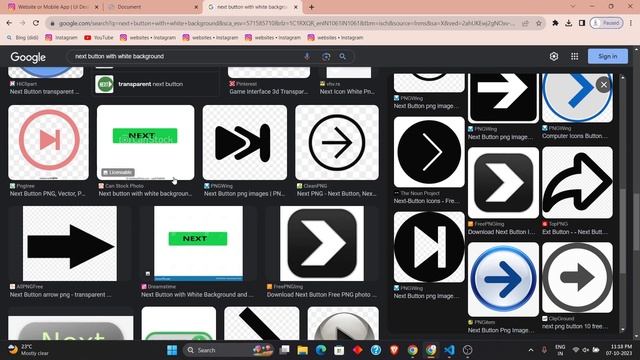Viewport: 640px width, 360px height.
Task: Select the curved share arrow TopPNG image
Action: 577,182
